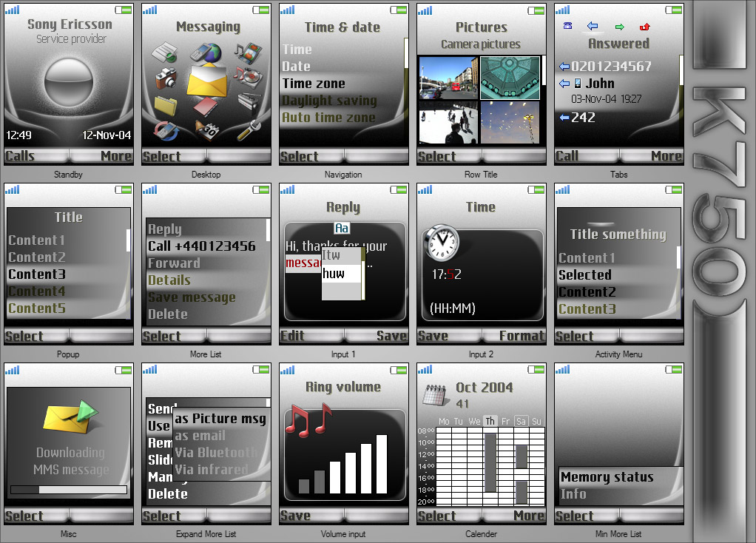Select call entry 242 in Answered list
The width and height of the screenshot is (756, 543).
(x=618, y=117)
